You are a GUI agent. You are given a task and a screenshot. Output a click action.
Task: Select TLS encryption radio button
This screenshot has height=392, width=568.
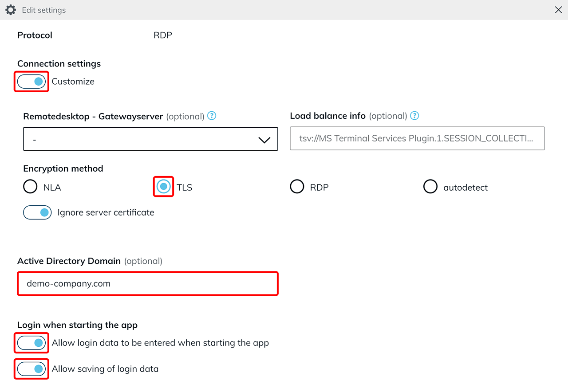pyautogui.click(x=164, y=187)
